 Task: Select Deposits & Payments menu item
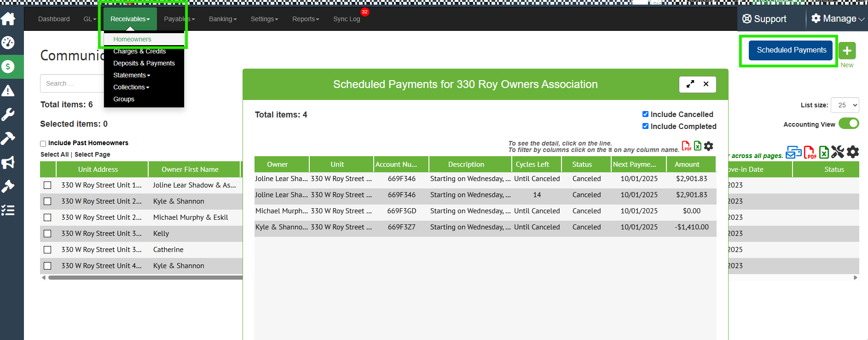coord(144,63)
